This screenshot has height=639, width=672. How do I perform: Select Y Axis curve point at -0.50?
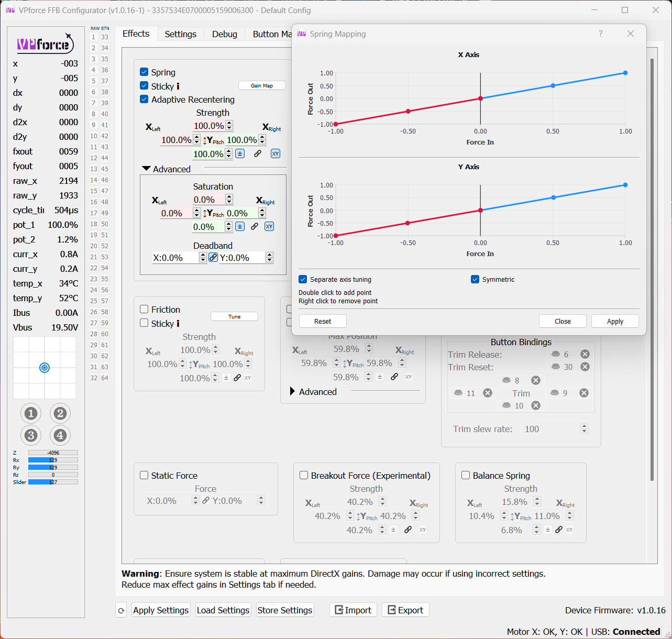[408, 223]
